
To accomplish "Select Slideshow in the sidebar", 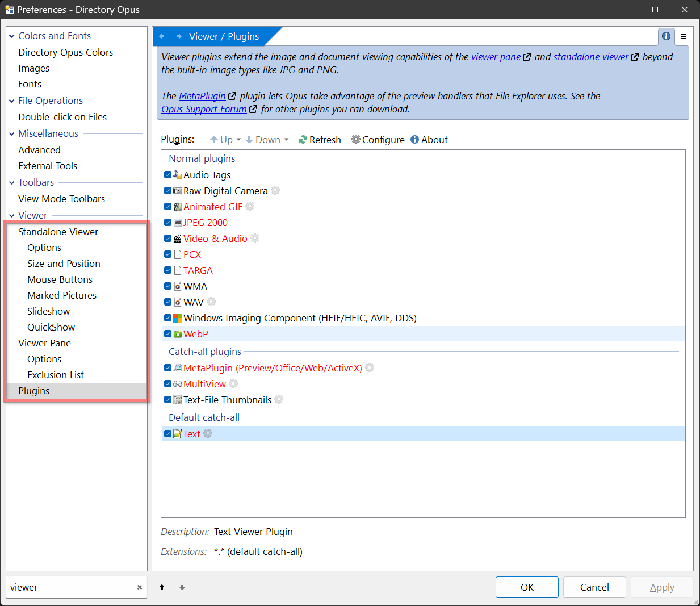I will pos(48,311).
